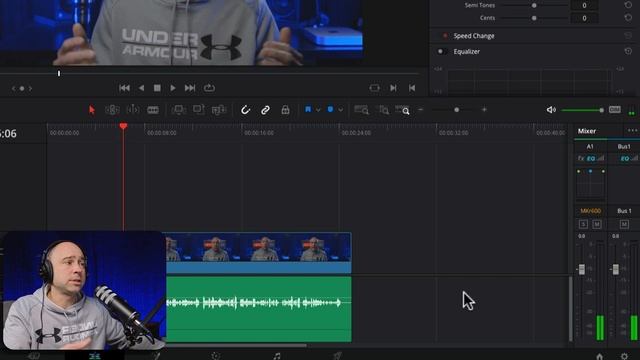The width and height of the screenshot is (640, 360).
Task: Jump to first frame in viewer
Action: (x=124, y=88)
